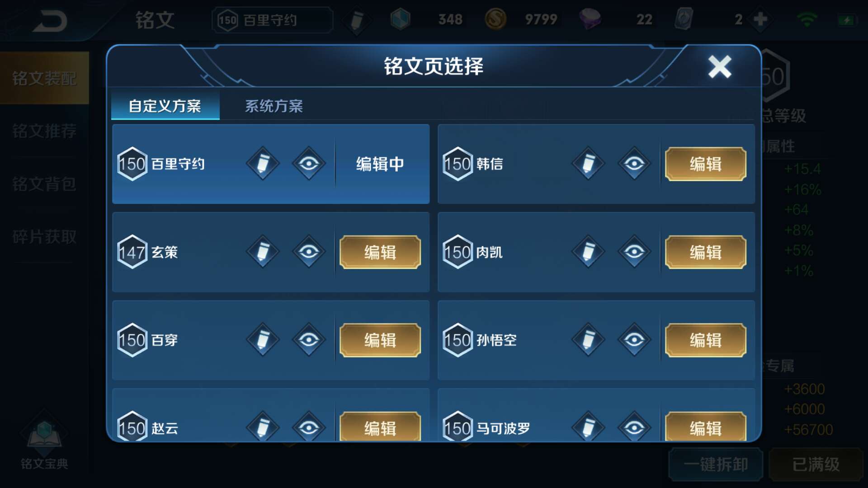Tap the 编辑 button for 孙悟空
The image size is (868, 488).
pyautogui.click(x=705, y=340)
